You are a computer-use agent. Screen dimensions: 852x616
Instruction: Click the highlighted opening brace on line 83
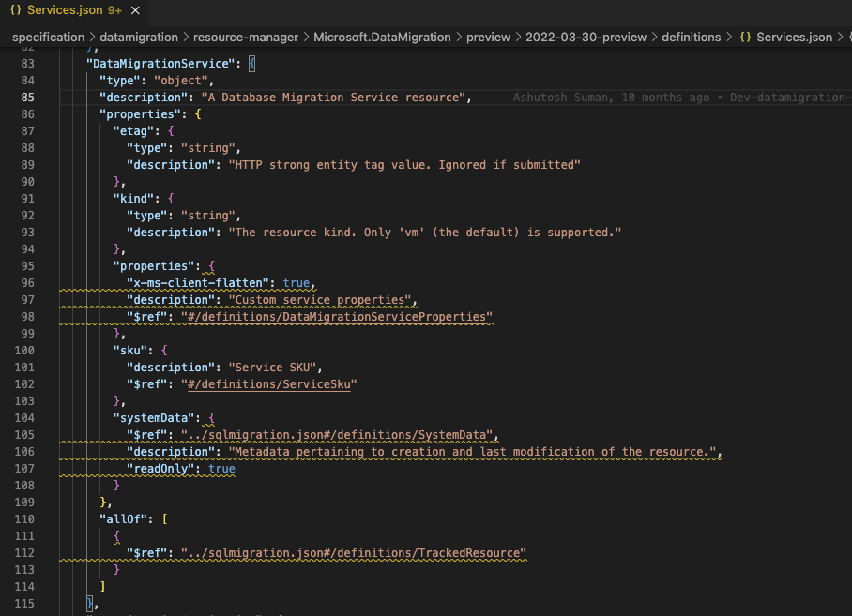(252, 64)
